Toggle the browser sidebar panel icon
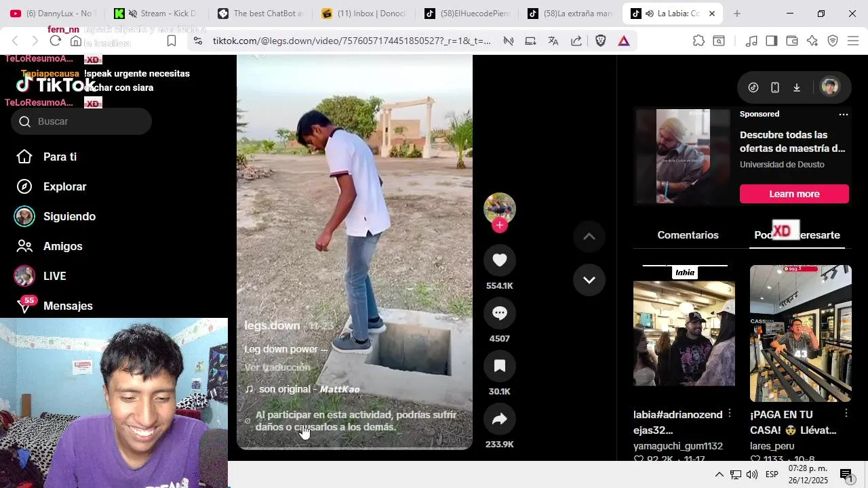 tap(772, 41)
